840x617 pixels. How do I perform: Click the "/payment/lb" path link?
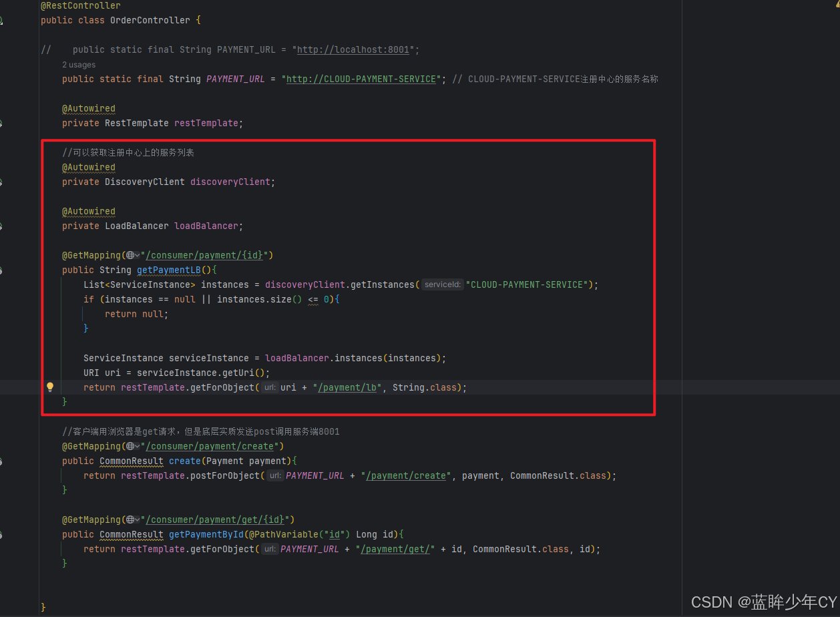[347, 387]
